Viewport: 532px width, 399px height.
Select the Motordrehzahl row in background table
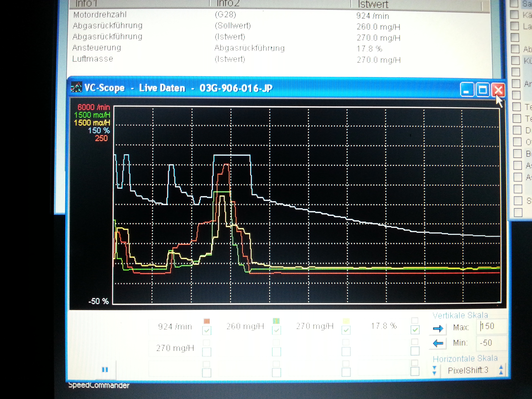pos(279,15)
